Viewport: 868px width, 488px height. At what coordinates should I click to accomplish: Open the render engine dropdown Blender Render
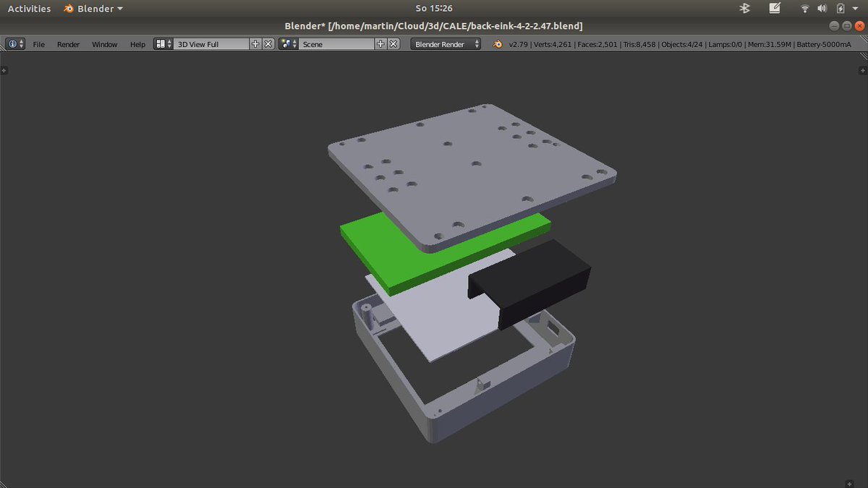[446, 44]
